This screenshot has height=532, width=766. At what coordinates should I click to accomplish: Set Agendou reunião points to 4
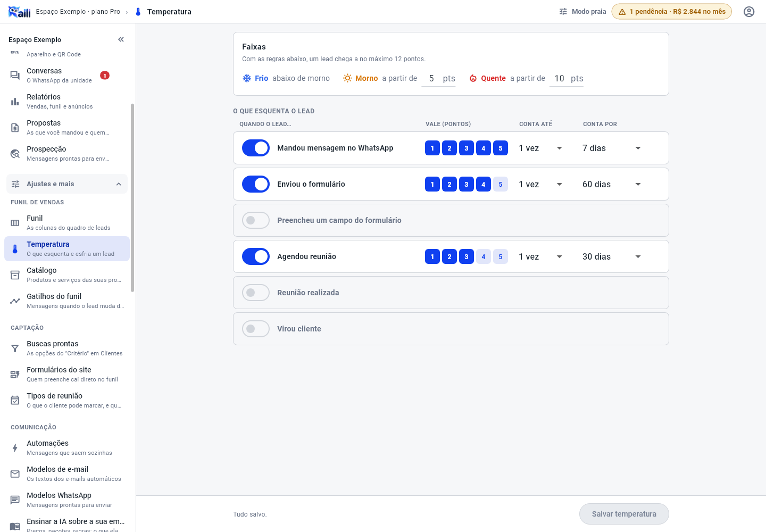click(484, 256)
